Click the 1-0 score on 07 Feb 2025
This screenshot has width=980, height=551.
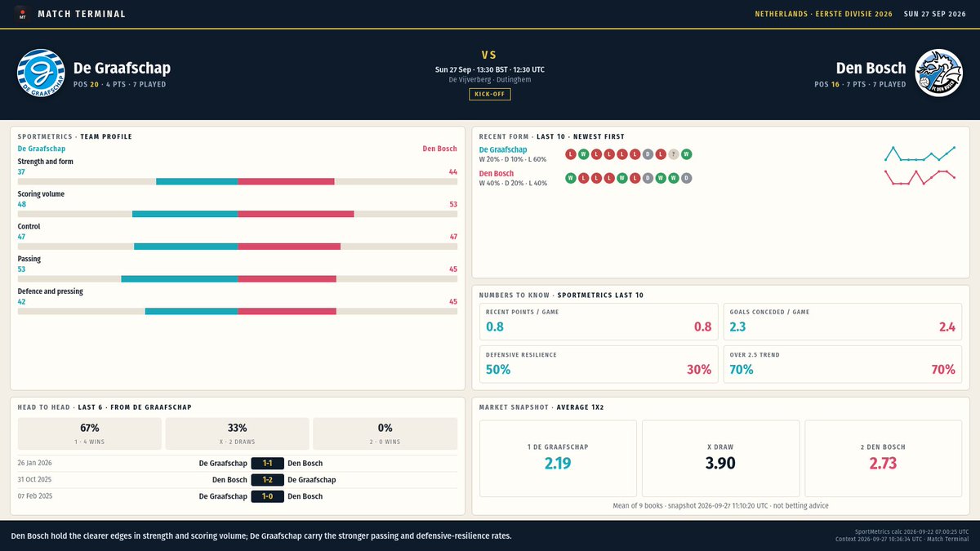click(x=268, y=496)
